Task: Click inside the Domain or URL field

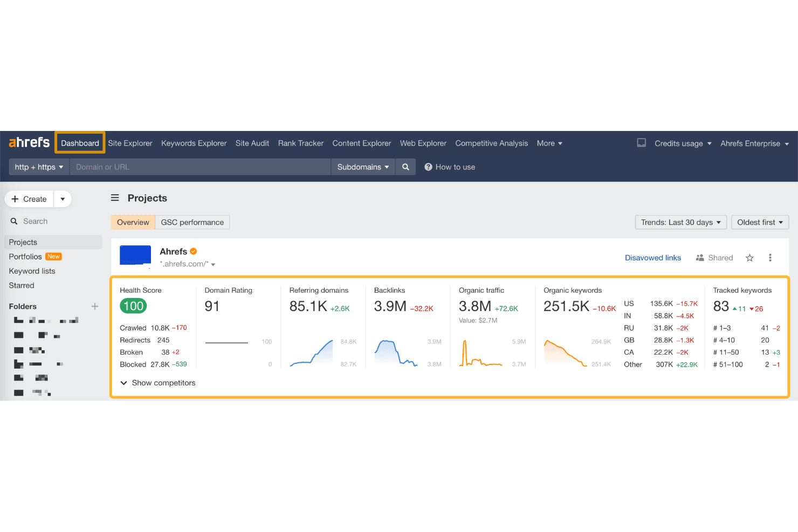Action: [200, 167]
